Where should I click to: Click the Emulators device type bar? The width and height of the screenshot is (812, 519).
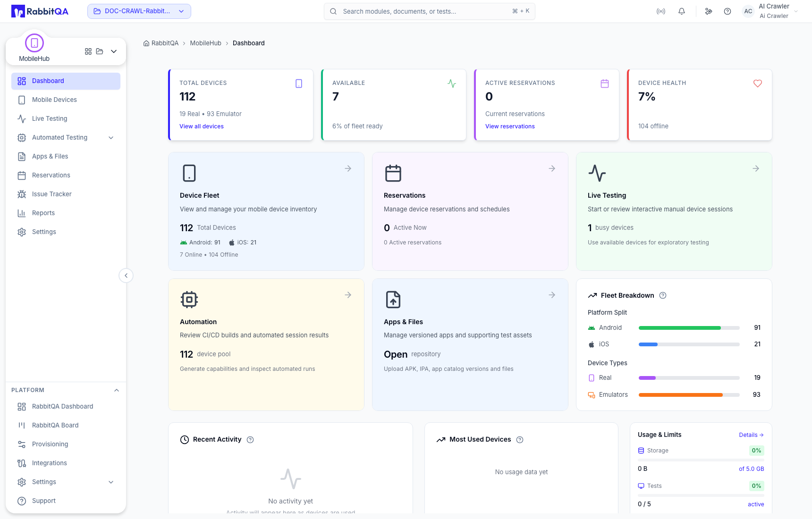coord(689,395)
